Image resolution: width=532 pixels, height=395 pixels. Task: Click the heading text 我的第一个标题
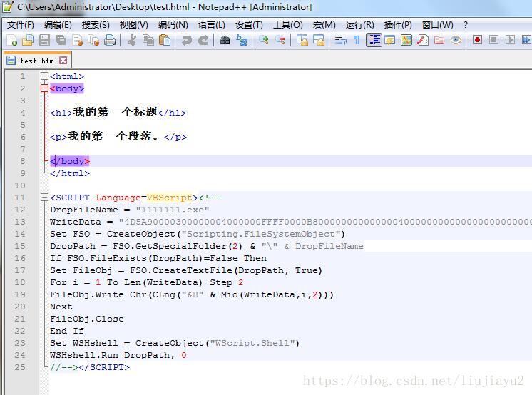pyautogui.click(x=116, y=112)
